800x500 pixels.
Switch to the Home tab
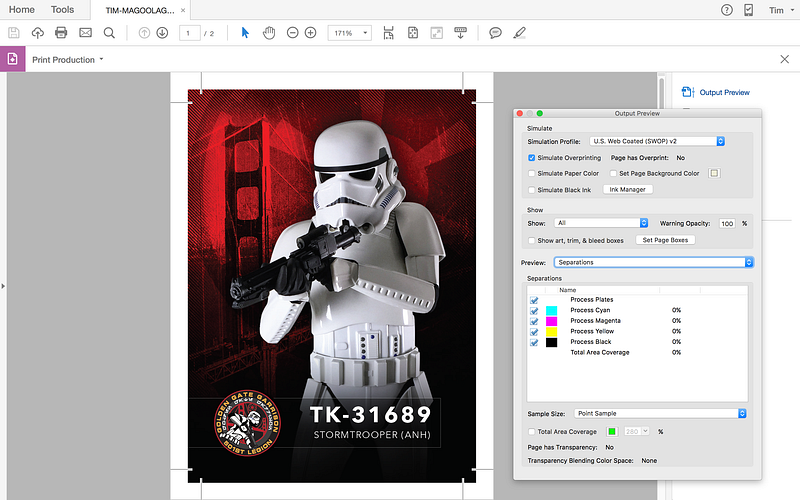[x=21, y=10]
